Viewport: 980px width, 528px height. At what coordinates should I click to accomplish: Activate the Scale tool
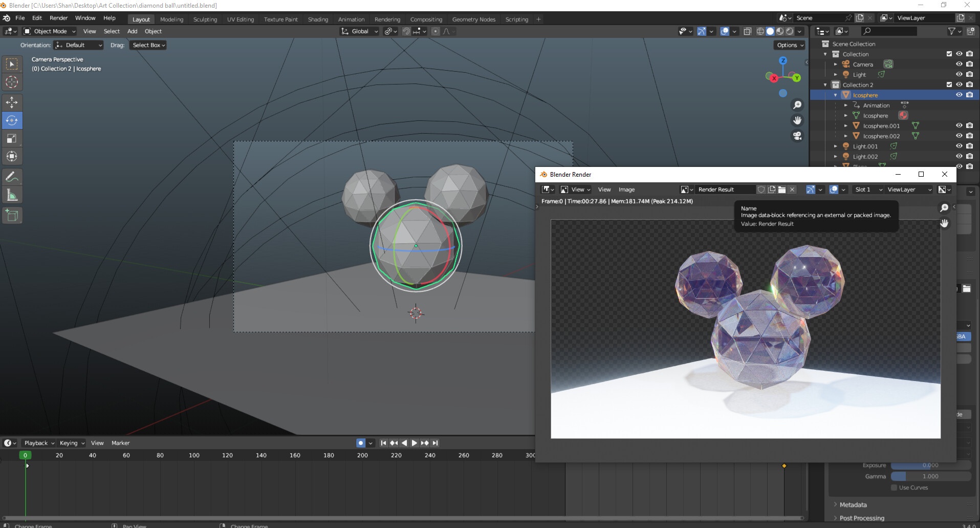pyautogui.click(x=12, y=138)
